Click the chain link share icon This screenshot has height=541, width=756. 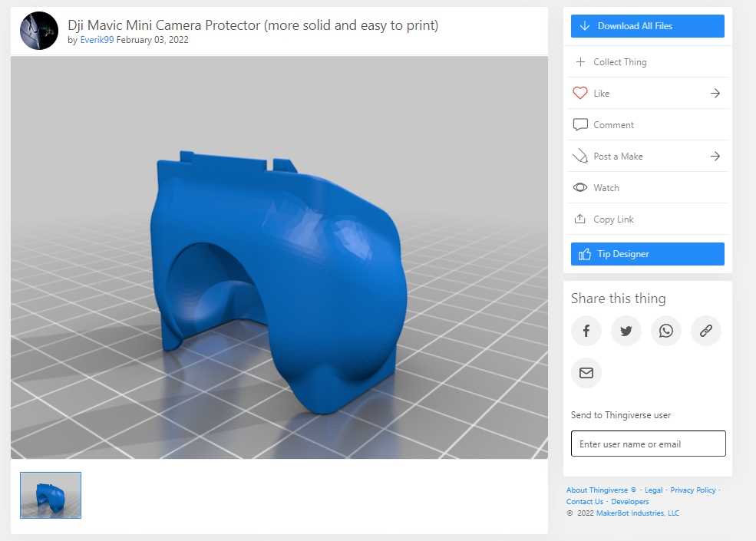tap(706, 331)
